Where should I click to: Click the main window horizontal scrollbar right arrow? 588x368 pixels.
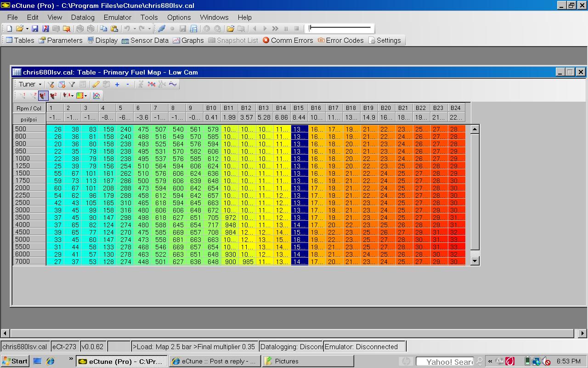pos(582,333)
